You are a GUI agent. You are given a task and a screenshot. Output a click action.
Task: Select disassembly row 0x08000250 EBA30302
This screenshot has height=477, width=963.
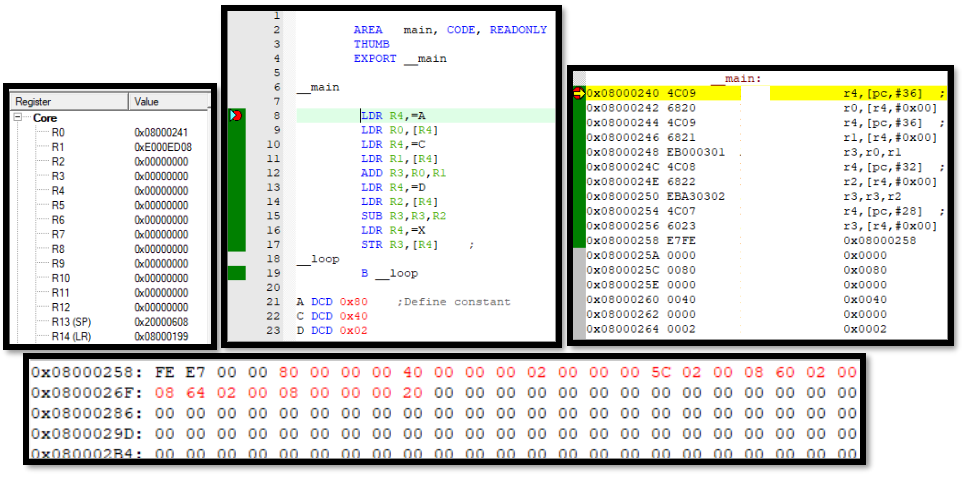pos(765,196)
